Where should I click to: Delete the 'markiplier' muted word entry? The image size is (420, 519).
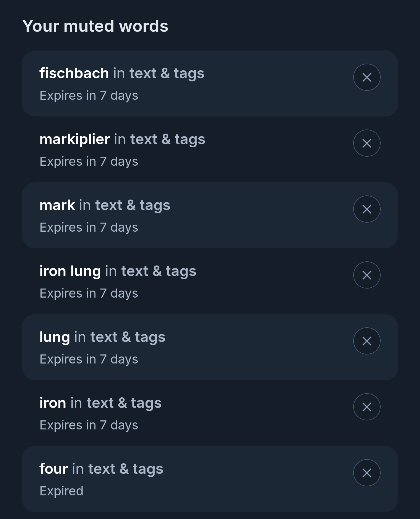click(x=367, y=143)
